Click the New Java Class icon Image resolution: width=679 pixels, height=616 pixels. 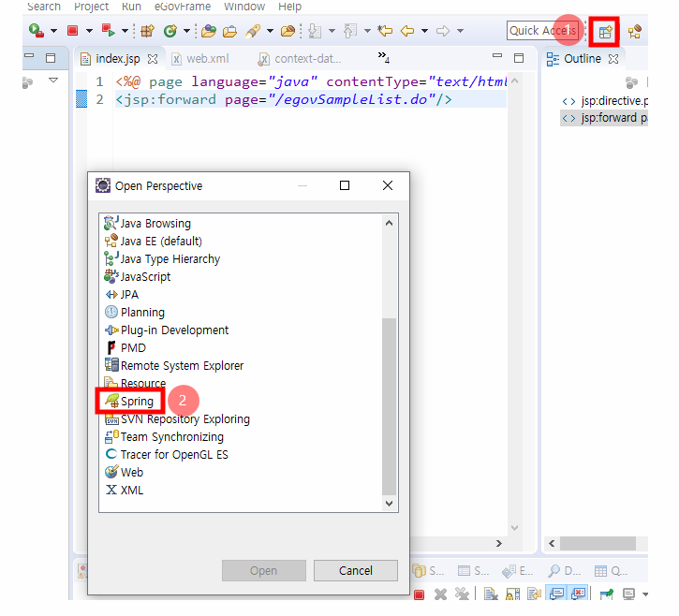[x=170, y=31]
